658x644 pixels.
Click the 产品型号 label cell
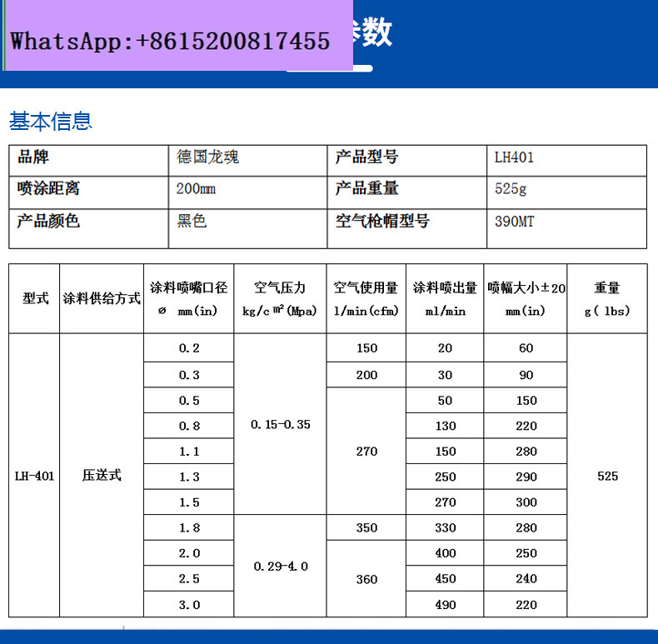pos(407,161)
